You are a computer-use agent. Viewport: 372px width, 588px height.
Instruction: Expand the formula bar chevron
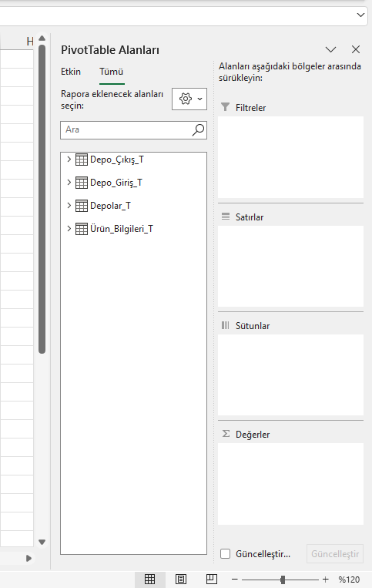[x=360, y=15]
